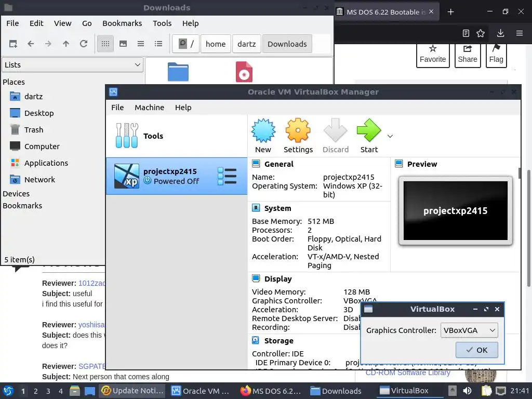This screenshot has width=532, height=399.
Task: Switch to workspace 2 on taskbar
Action: [x=36, y=391]
